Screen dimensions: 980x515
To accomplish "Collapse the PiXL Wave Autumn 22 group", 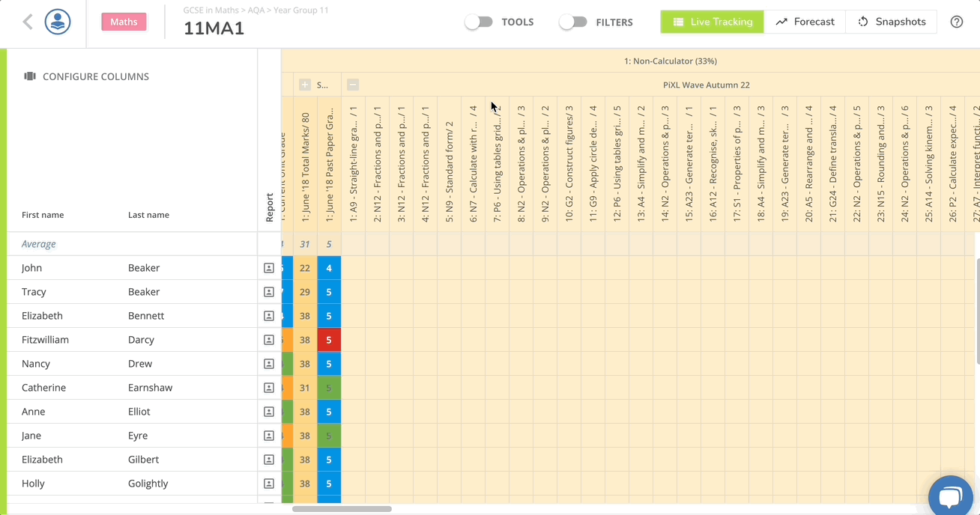I will 353,85.
